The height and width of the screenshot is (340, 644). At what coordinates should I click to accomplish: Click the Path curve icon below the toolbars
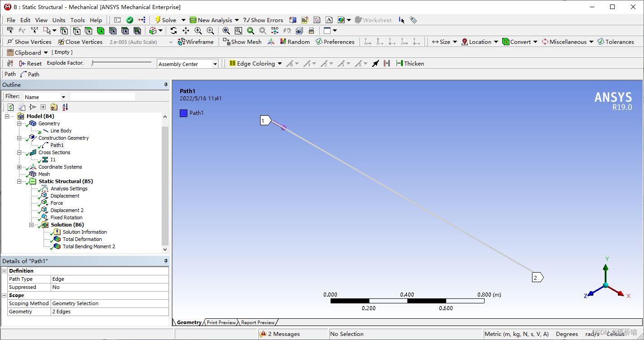click(23, 74)
